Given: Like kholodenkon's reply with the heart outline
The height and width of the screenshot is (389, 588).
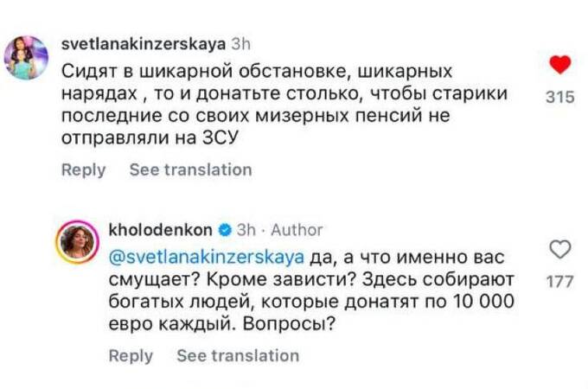Looking at the screenshot, I should point(560,250).
